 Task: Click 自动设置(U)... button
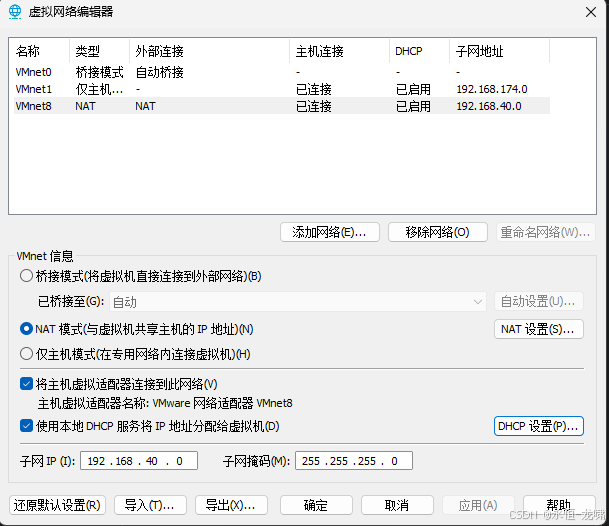coord(539,301)
